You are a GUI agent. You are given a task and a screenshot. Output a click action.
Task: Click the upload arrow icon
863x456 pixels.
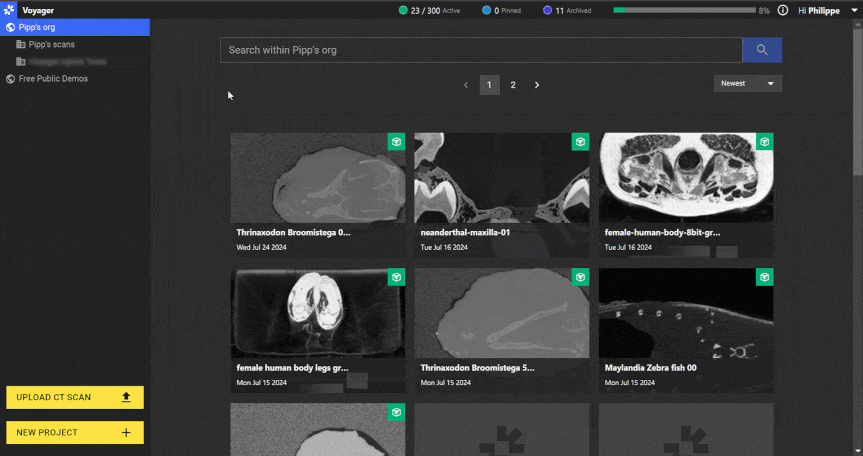[x=126, y=397]
